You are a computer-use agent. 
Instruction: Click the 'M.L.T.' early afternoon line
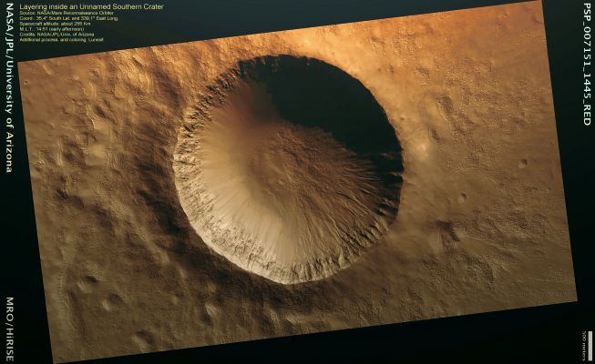52,29
